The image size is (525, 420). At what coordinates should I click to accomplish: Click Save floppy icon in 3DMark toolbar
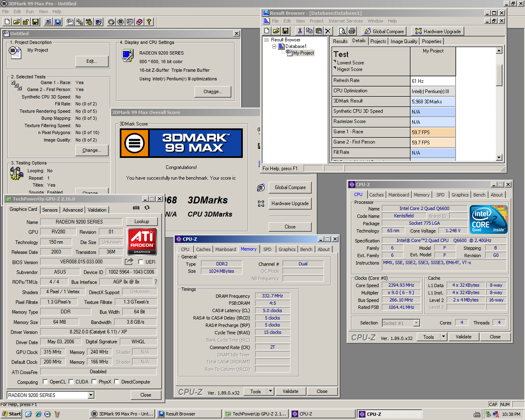[35, 22]
